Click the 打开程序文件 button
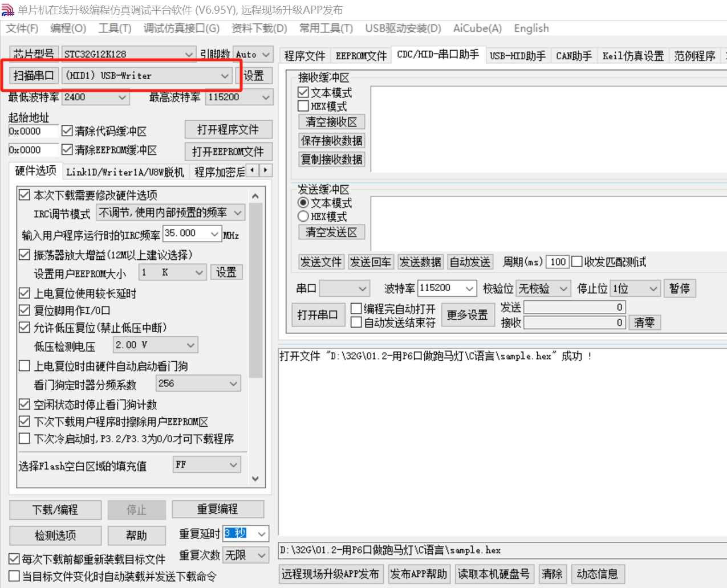This screenshot has width=727, height=588. click(228, 129)
